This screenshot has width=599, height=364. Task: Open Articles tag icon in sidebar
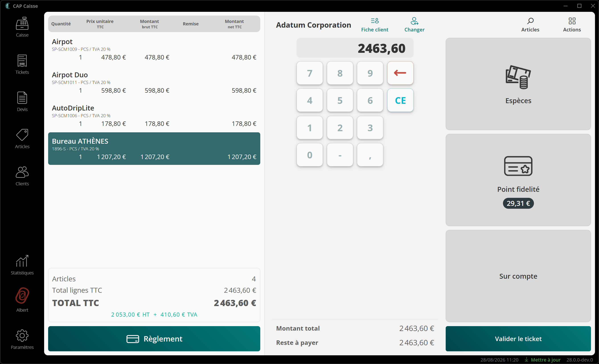point(22,139)
